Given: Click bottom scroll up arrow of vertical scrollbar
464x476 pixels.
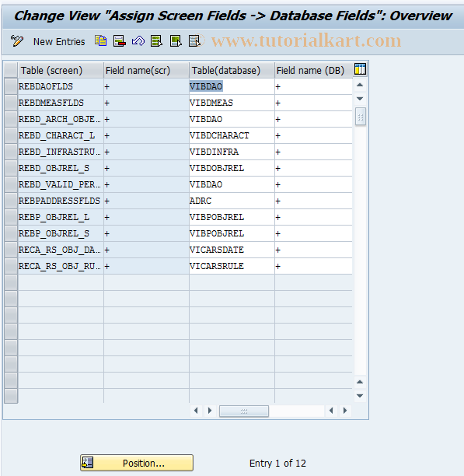Looking at the screenshot, I should tap(360, 382).
